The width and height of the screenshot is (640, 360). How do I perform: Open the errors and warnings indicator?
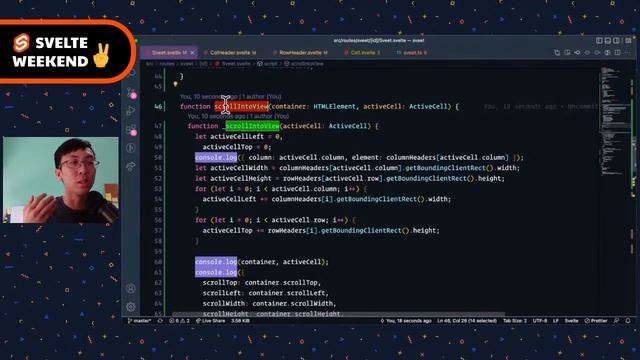point(180,321)
